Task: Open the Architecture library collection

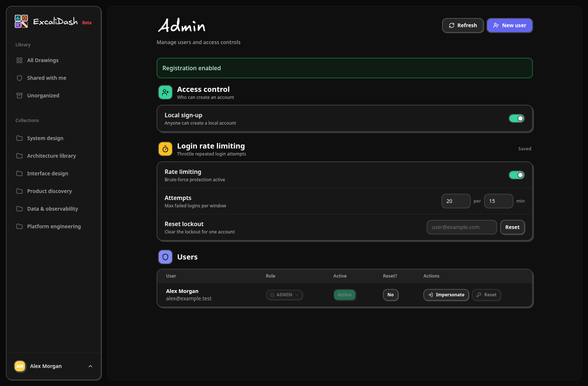Action: tap(54, 156)
